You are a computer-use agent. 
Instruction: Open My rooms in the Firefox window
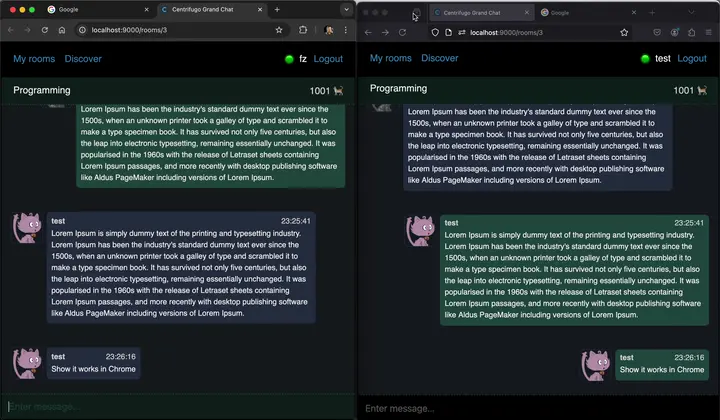pyautogui.click(x=391, y=58)
